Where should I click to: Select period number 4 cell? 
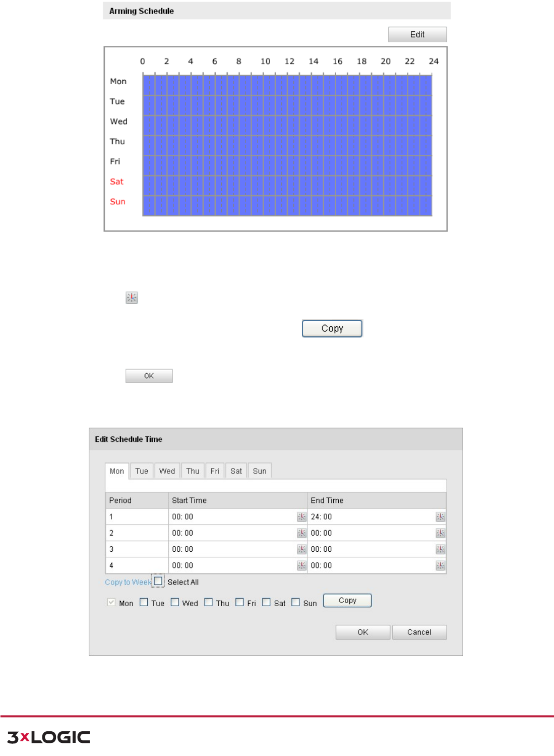(x=137, y=565)
